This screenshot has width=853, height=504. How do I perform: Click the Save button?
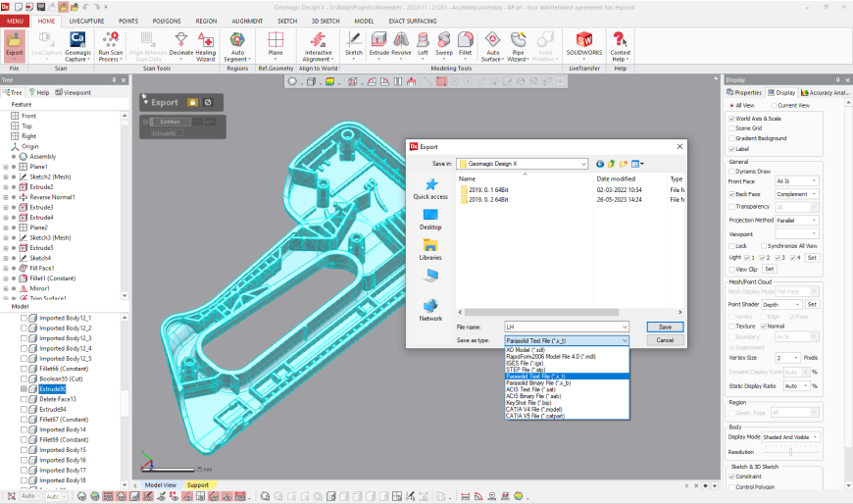tap(665, 328)
